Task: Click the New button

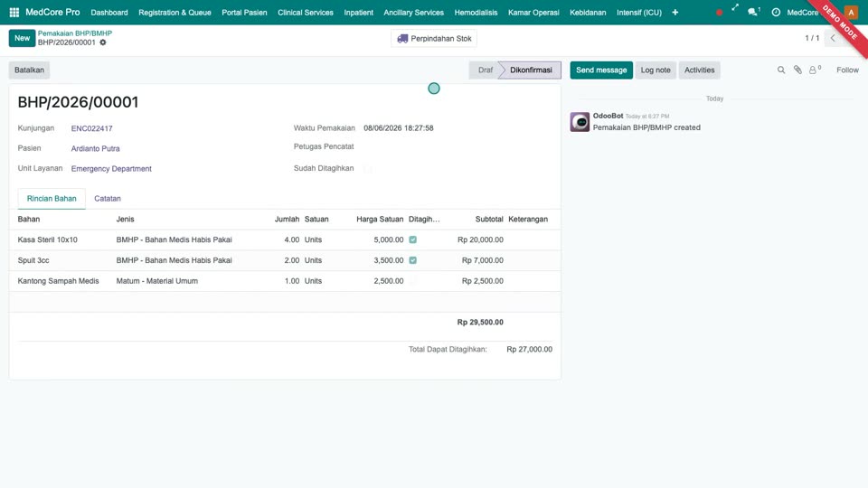Action: [22, 38]
